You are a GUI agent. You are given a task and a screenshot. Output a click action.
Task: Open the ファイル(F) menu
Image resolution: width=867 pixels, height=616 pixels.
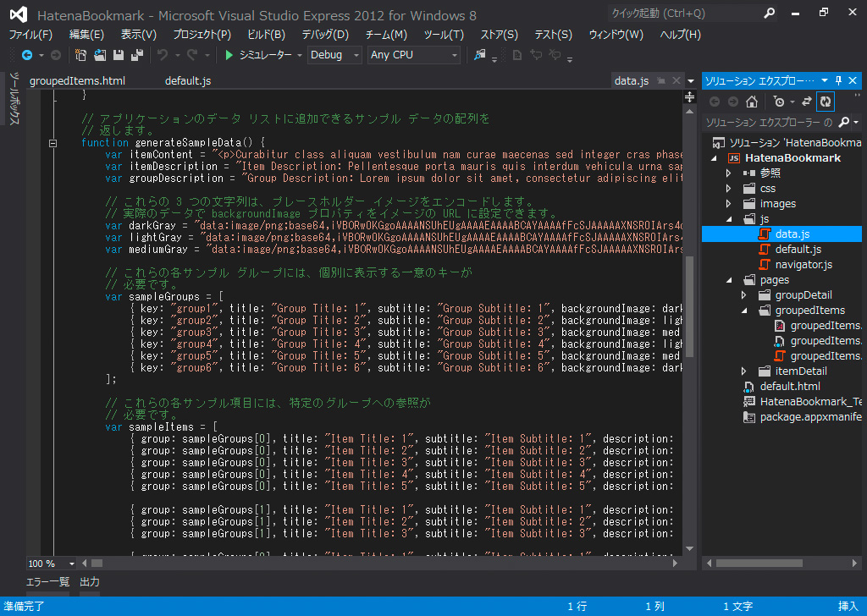[x=31, y=35]
